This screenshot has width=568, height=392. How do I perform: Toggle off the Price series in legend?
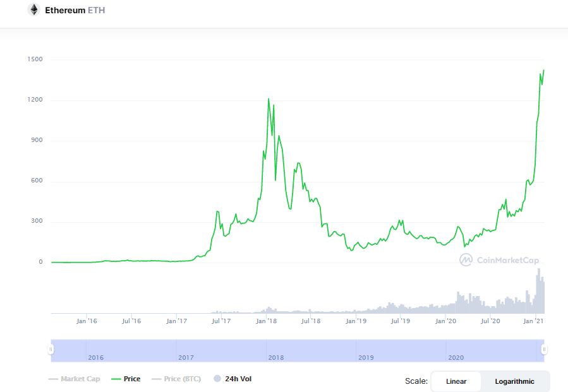[133, 379]
